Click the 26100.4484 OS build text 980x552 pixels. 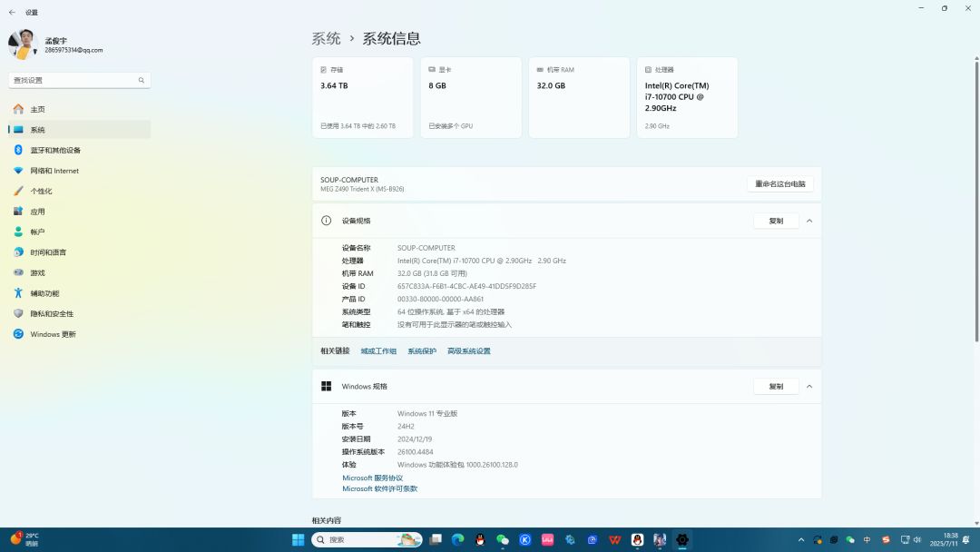415,452
